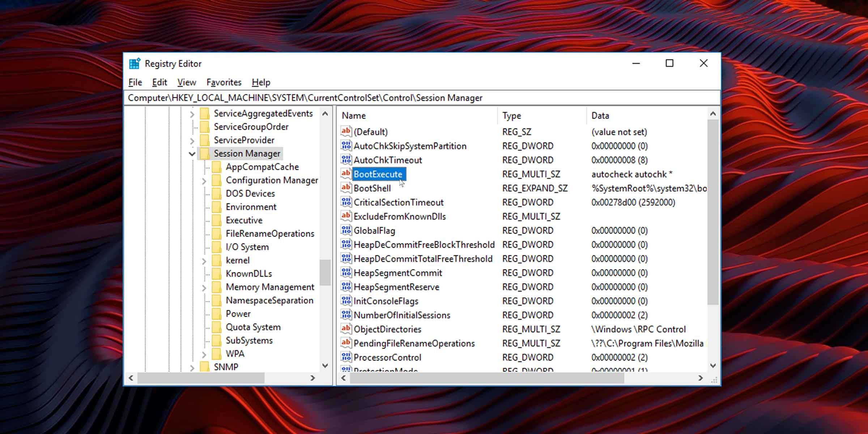868x434 pixels.
Task: Click the REG_MULTI_SZ icon for ExcludeFromKnownDlls
Action: 345,216
